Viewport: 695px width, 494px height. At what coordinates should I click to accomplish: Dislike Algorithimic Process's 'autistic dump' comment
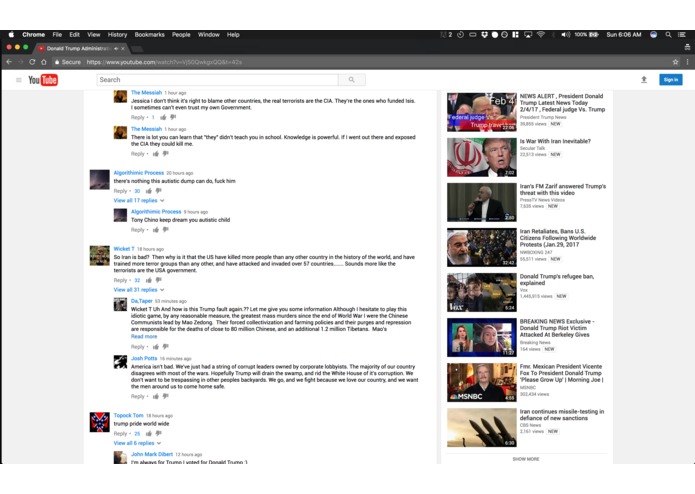click(159, 191)
